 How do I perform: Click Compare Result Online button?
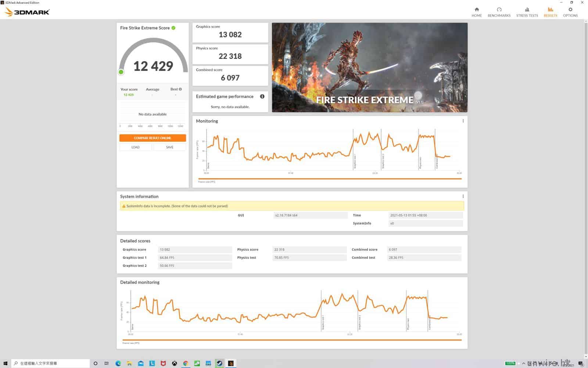[x=153, y=138]
